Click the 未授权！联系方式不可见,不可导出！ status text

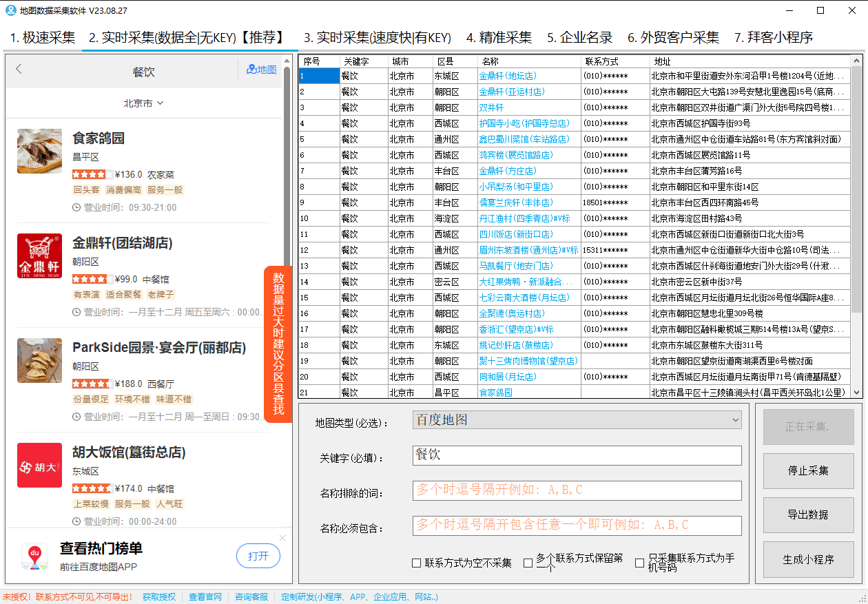pyautogui.click(x=68, y=597)
